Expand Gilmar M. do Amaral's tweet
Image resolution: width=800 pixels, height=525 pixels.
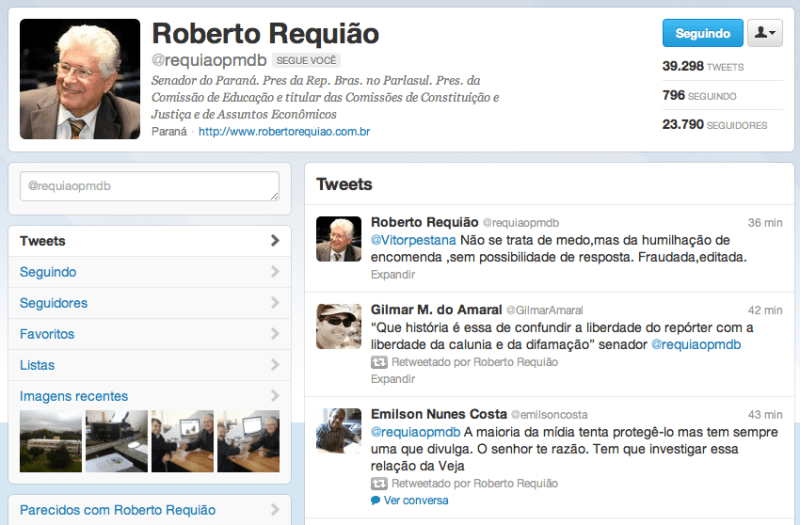pos(392,379)
